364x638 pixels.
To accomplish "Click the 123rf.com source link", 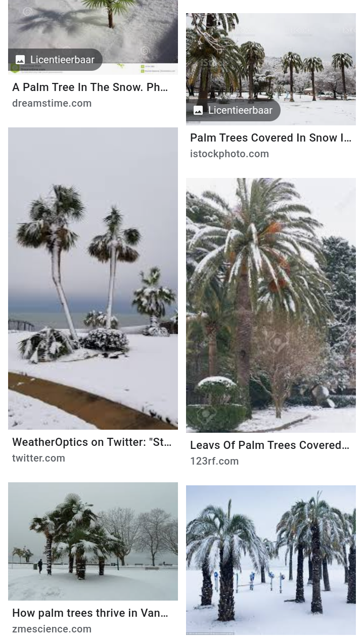I will tap(214, 461).
